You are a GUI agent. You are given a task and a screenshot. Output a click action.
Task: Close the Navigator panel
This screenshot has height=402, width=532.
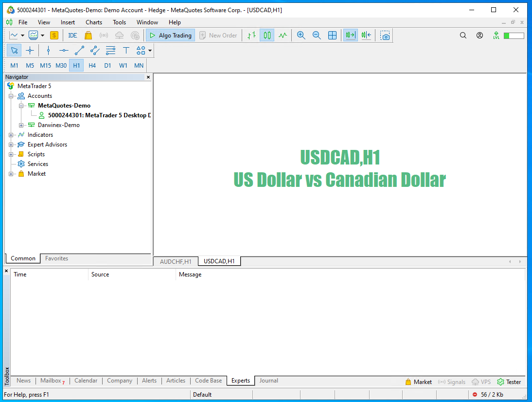point(148,77)
